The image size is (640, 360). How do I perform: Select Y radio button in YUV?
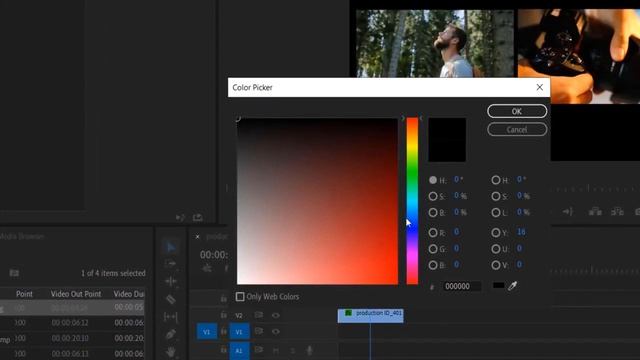click(x=496, y=233)
